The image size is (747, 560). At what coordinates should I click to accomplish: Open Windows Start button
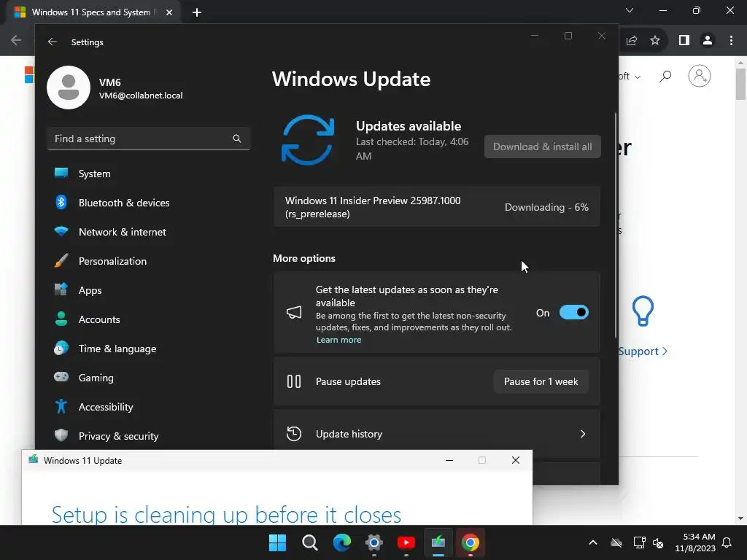point(277,542)
